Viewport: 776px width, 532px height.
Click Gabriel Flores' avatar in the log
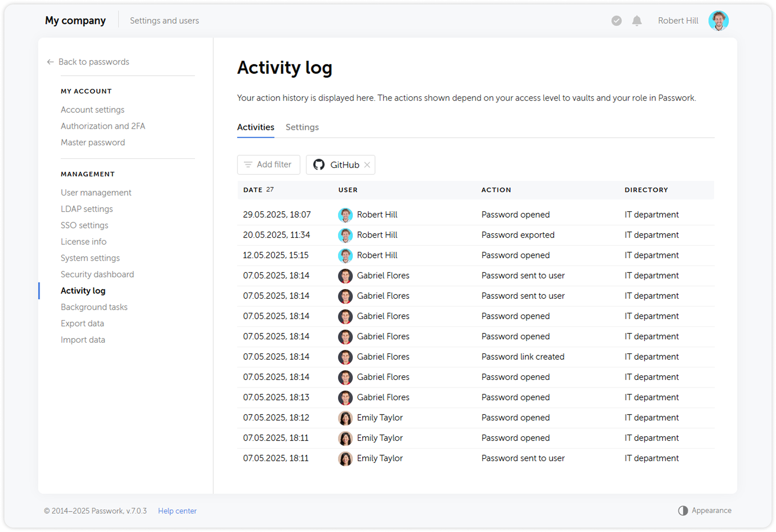tap(345, 276)
